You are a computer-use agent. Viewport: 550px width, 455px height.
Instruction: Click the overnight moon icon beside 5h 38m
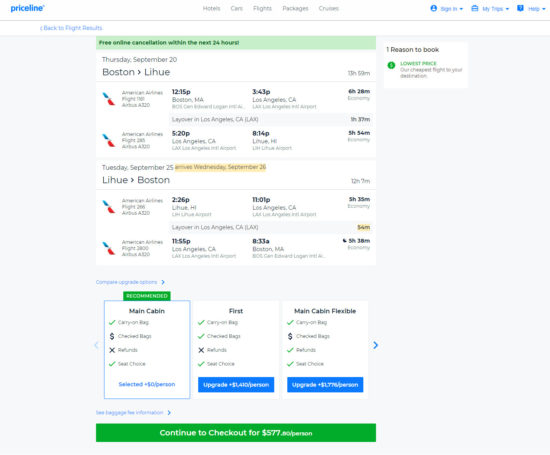(344, 241)
